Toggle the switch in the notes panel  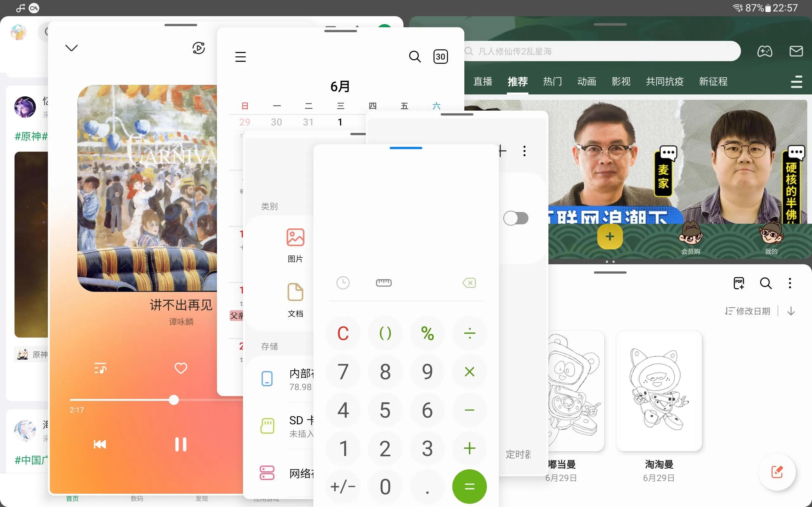[x=515, y=218]
